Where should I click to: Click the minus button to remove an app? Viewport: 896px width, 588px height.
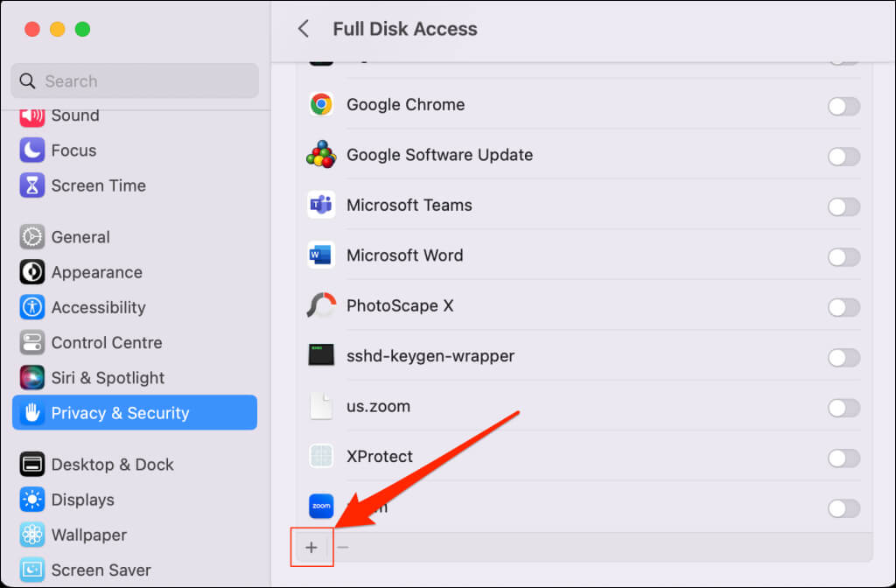point(343,548)
